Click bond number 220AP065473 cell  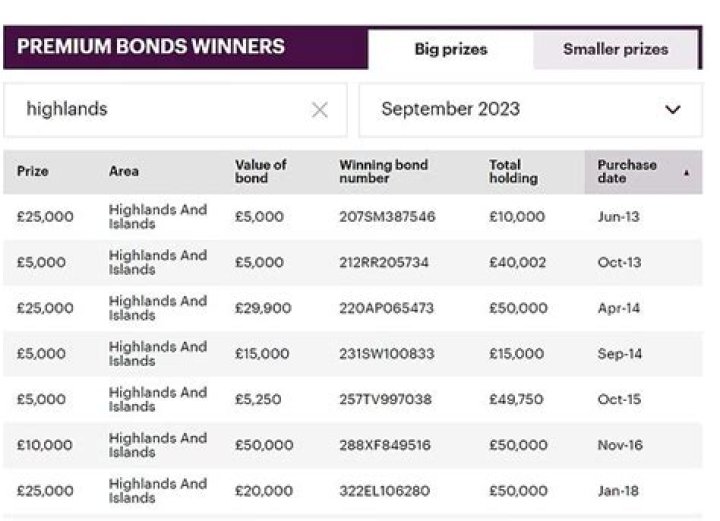click(x=386, y=308)
